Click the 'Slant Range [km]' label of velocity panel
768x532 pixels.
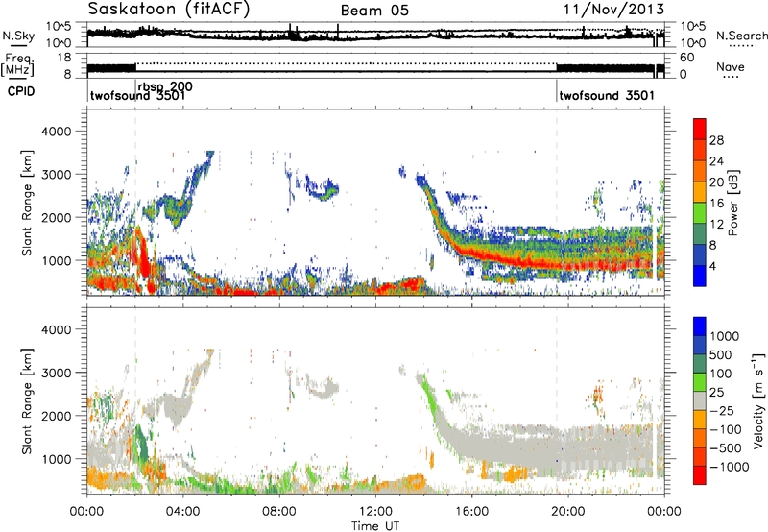27,400
